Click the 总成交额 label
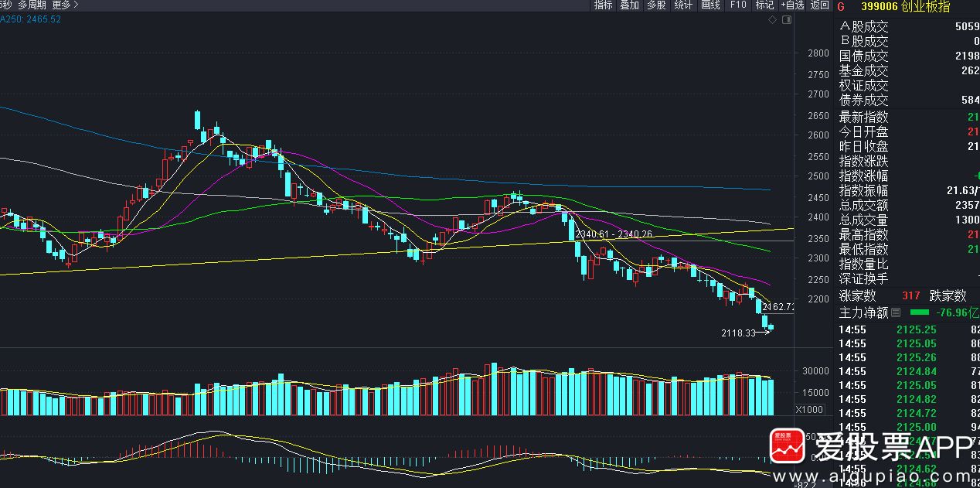The height and width of the screenshot is (488, 980). point(864,205)
